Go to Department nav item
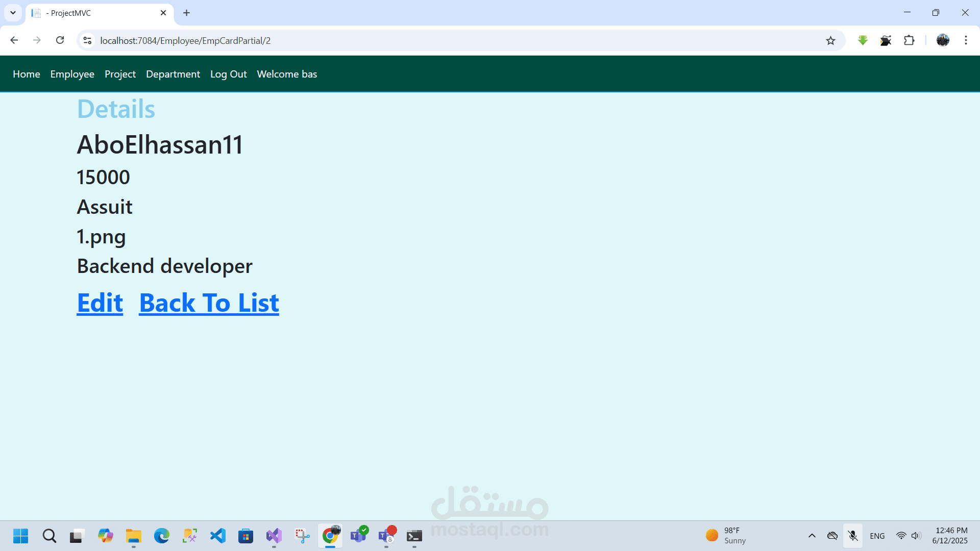980x551 pixels. 173,74
